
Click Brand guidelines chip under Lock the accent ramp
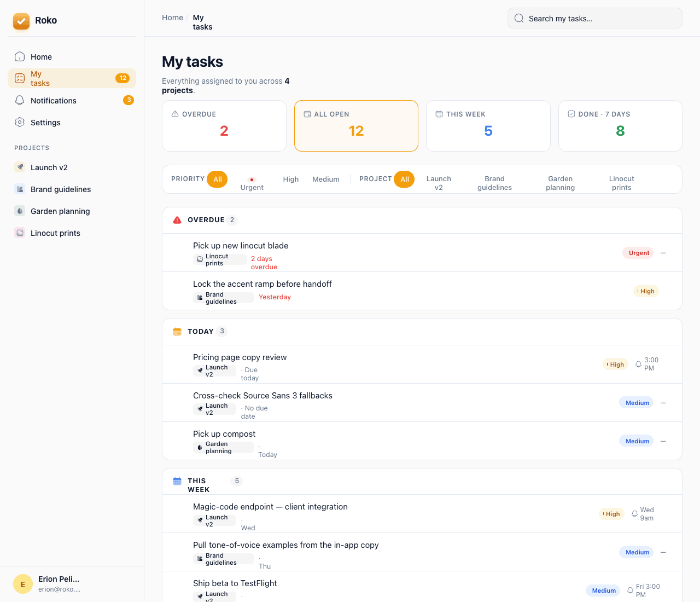(x=224, y=298)
